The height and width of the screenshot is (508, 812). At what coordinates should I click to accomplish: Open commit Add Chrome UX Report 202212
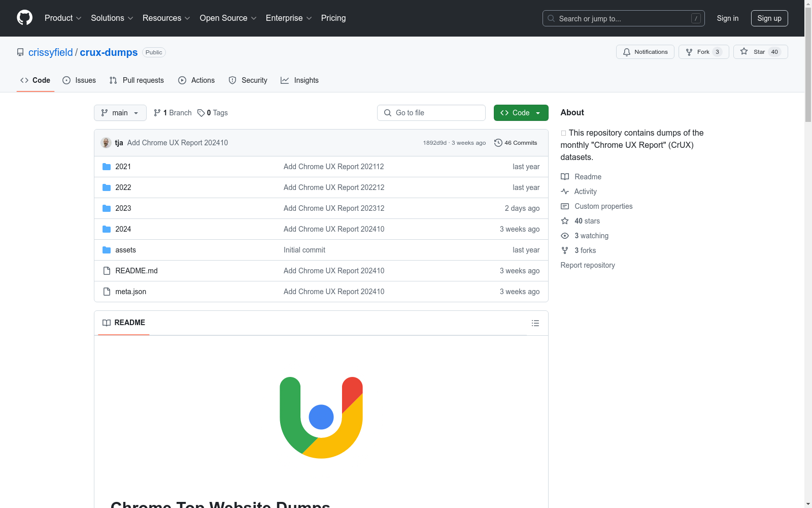[x=334, y=187]
